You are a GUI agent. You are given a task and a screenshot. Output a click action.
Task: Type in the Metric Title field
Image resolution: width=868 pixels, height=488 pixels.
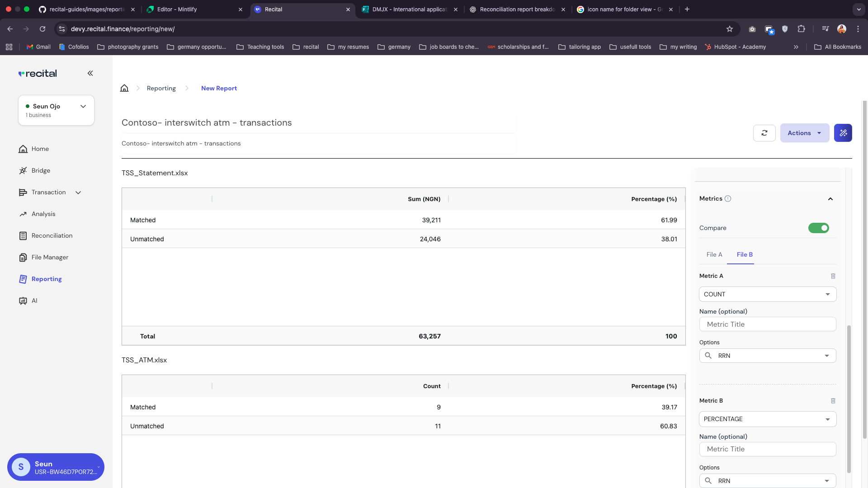pos(767,324)
